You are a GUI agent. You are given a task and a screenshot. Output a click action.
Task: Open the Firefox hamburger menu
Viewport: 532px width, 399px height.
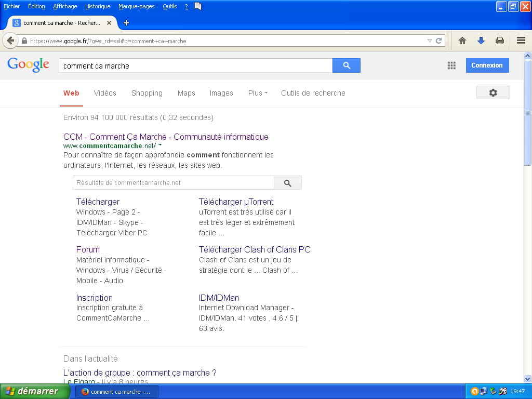[521, 41]
